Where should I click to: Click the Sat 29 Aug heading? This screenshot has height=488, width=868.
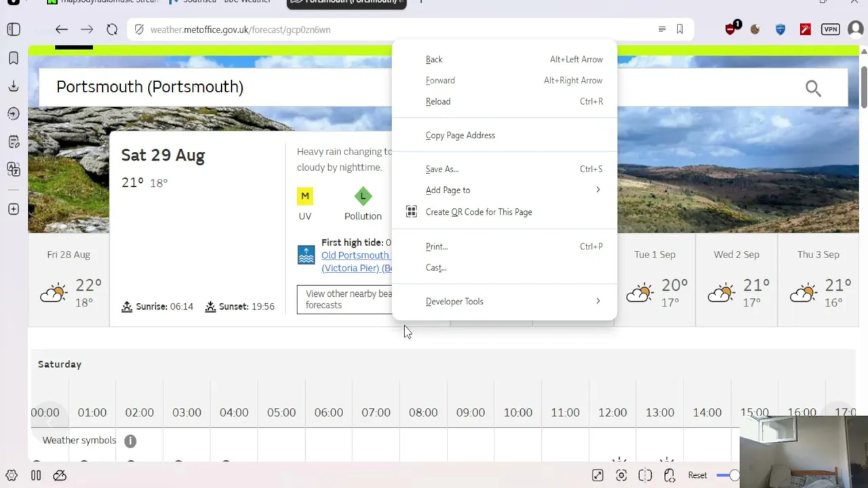coord(163,155)
